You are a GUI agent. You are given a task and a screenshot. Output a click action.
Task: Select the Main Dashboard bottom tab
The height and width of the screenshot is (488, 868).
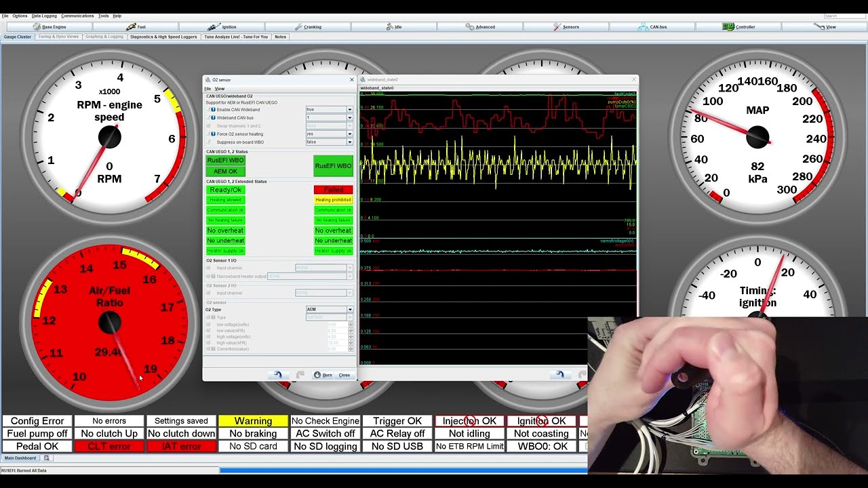(x=20, y=458)
